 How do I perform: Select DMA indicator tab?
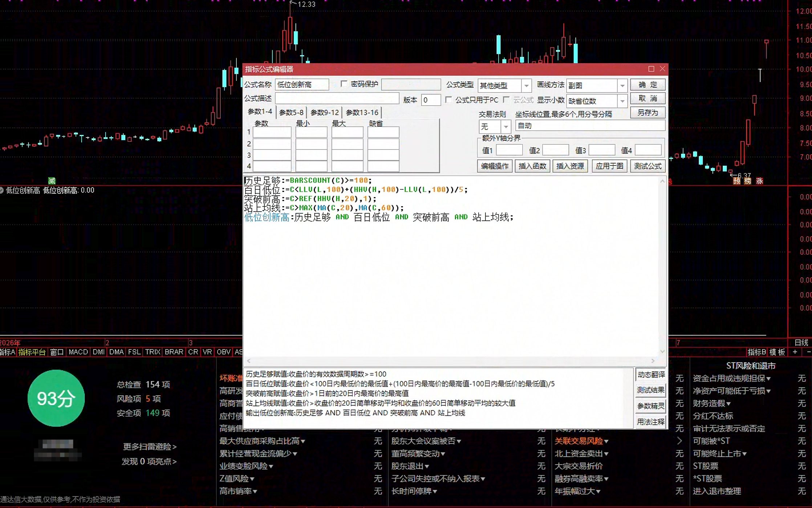(x=116, y=352)
